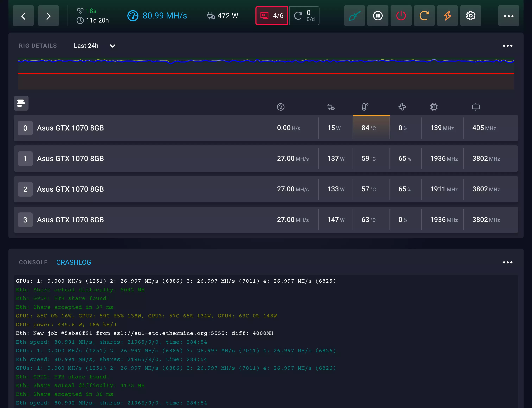Open Console panel three-dots menu

click(x=508, y=262)
